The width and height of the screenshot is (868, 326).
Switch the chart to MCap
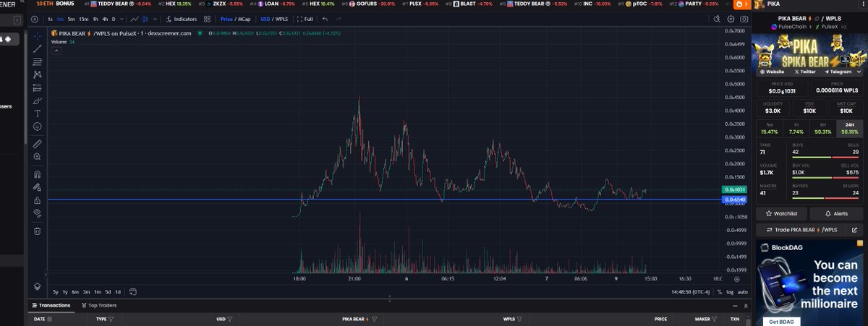(245, 19)
